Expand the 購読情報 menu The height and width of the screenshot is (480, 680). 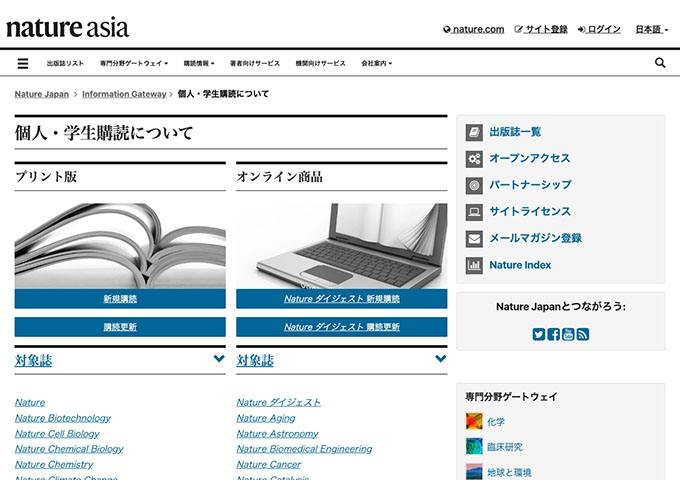coord(199,63)
